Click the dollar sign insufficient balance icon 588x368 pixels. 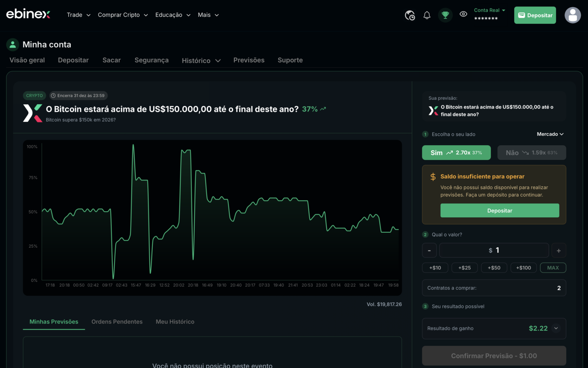(x=433, y=177)
